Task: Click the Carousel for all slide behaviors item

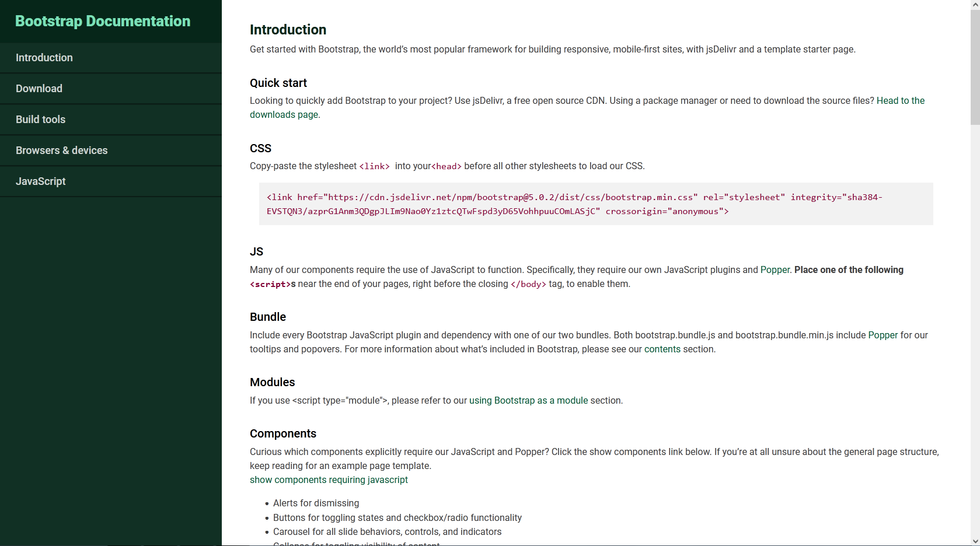Action: click(387, 531)
